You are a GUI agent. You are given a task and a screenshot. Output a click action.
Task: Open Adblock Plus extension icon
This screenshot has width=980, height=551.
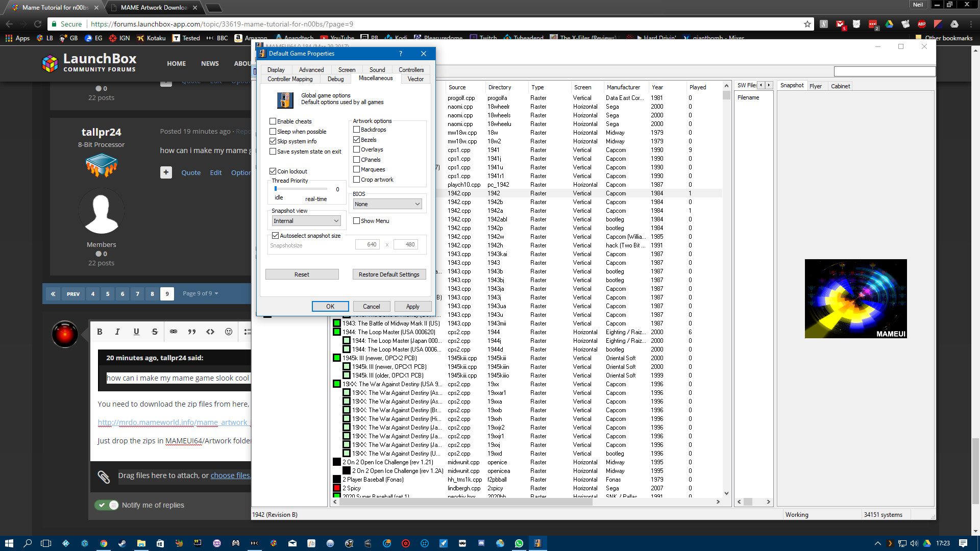click(x=922, y=24)
